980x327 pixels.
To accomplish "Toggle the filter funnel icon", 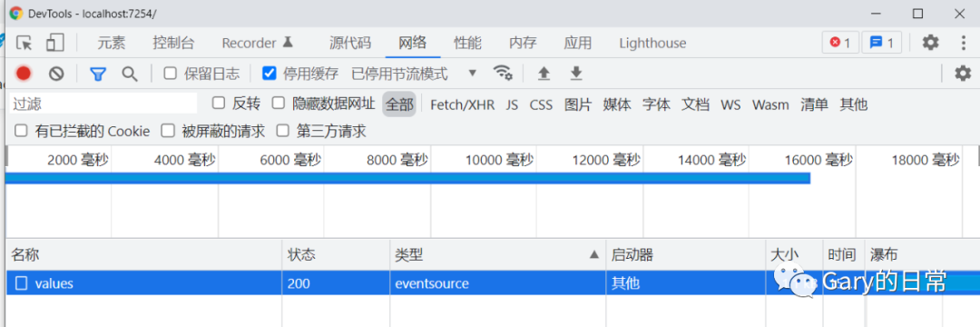I will point(97,74).
